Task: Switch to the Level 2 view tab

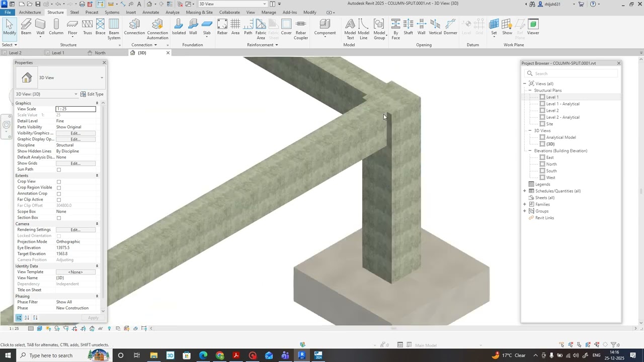Action: point(15,53)
